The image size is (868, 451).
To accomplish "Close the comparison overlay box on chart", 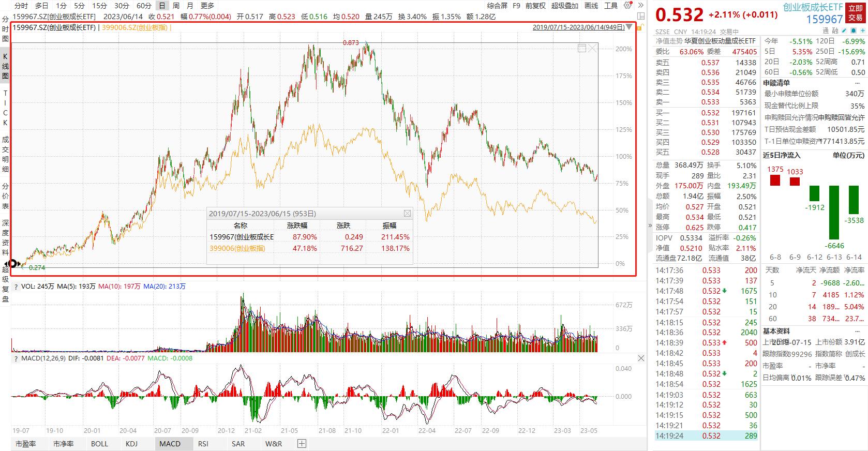I will (x=592, y=48).
